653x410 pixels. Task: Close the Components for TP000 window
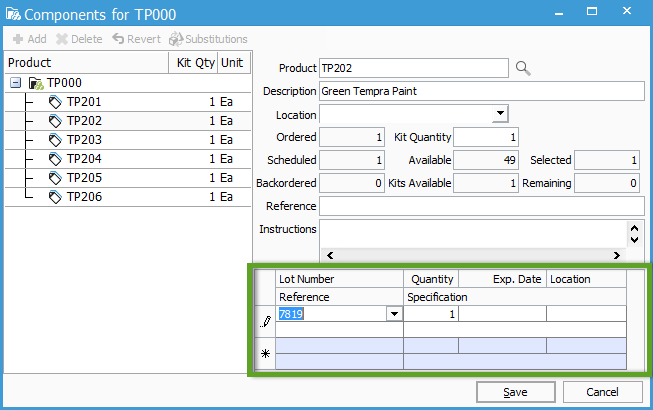[627, 11]
